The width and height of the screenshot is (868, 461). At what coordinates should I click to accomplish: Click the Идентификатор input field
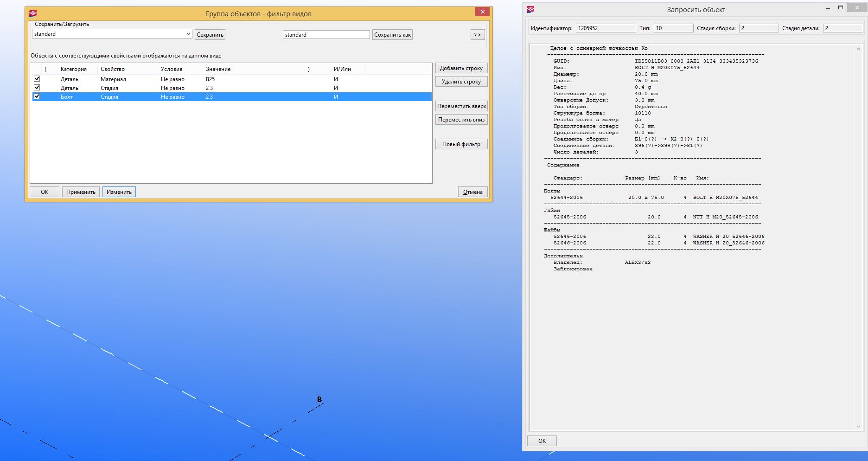[x=606, y=28]
